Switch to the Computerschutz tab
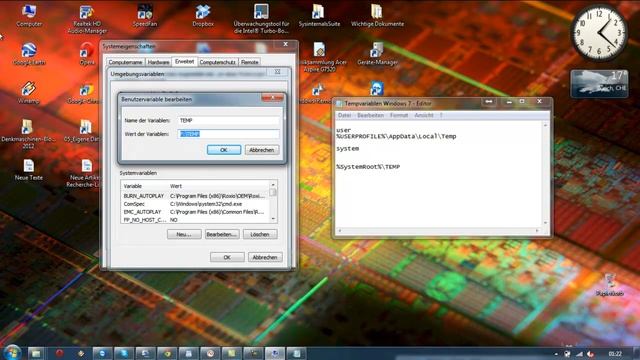 point(218,62)
